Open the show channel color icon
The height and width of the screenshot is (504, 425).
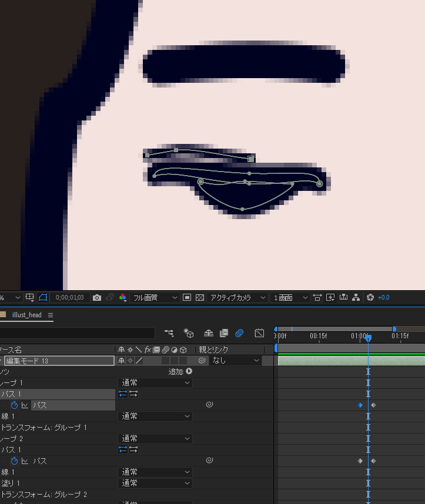[123, 298]
